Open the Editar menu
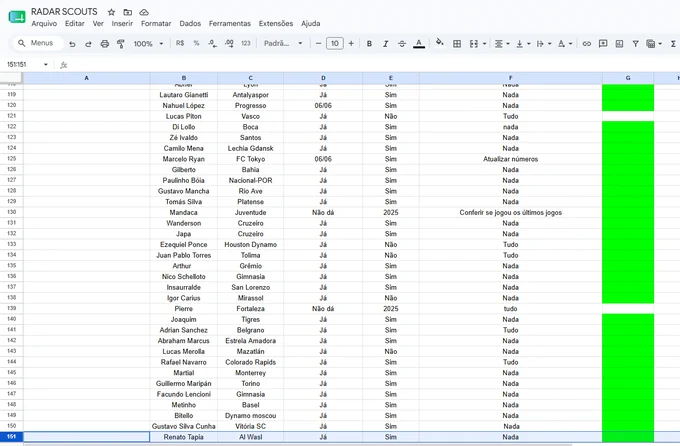Image resolution: width=680 pixels, height=446 pixels. point(75,23)
